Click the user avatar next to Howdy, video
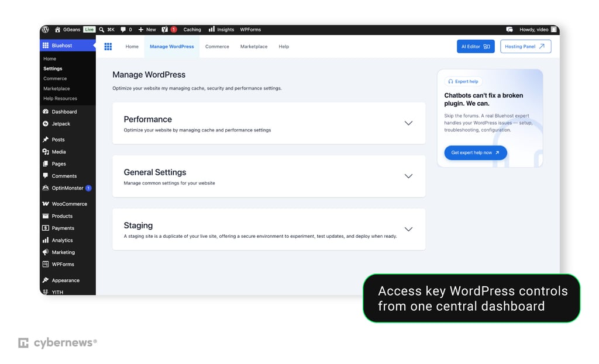The width and height of the screenshot is (599, 364). coord(553,29)
